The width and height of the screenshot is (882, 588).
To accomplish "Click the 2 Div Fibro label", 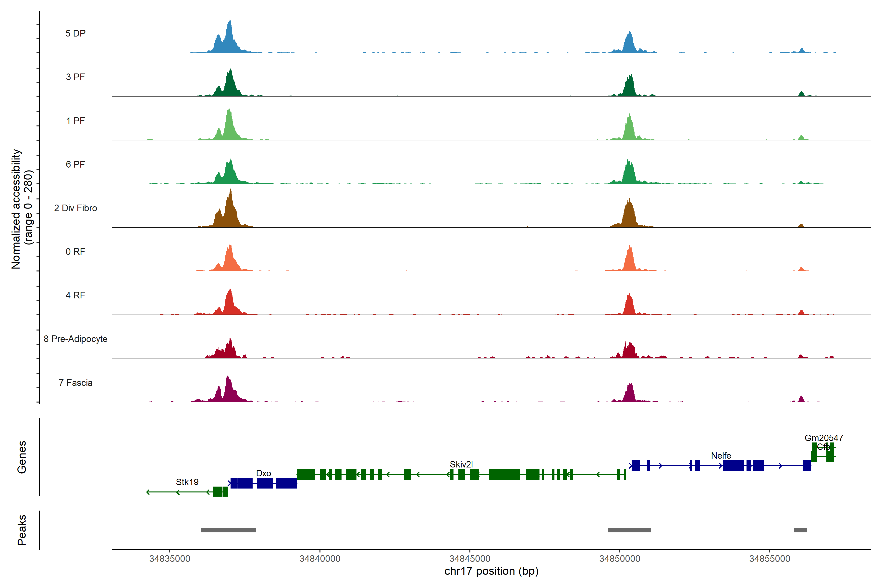I will (x=75, y=208).
